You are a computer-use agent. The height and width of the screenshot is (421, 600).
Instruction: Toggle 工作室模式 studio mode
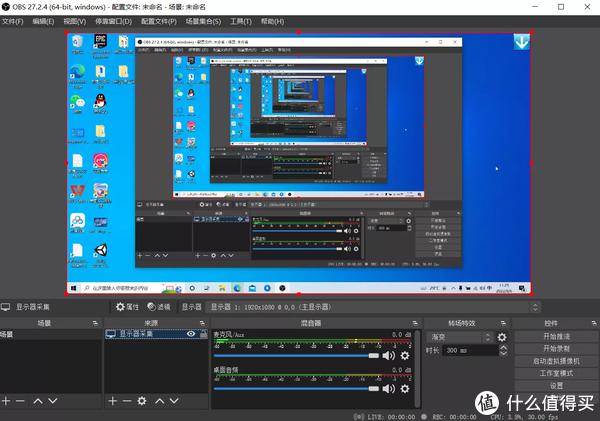[556, 373]
